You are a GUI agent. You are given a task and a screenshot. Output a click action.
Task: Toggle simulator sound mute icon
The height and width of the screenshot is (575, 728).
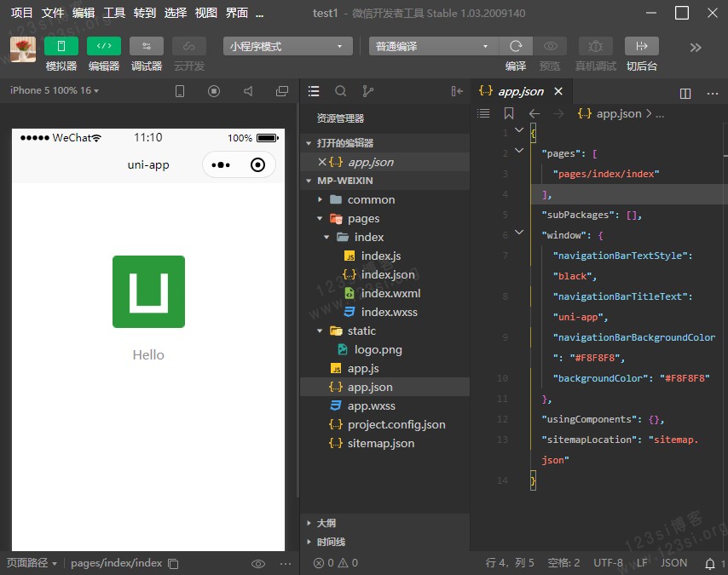(248, 91)
